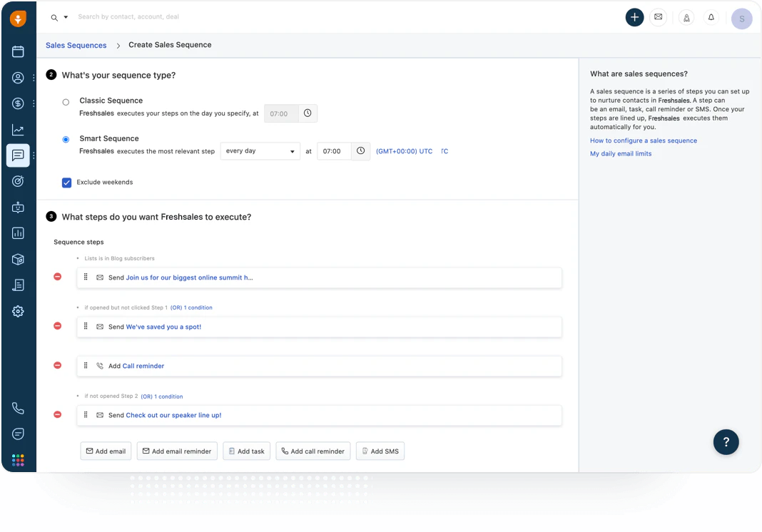The image size is (762, 532).
Task: Open Settings gear in the left sidebar
Action: pos(18,311)
